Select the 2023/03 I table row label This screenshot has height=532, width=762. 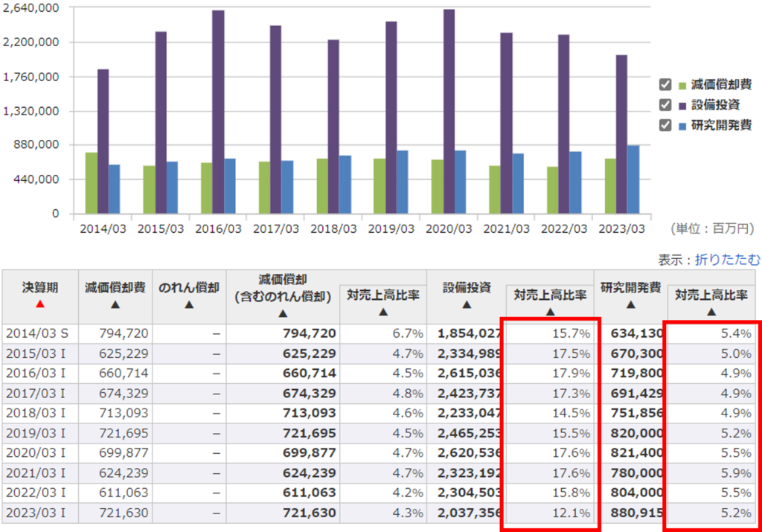36,513
